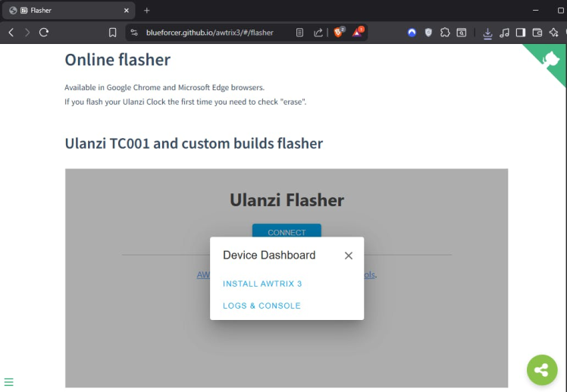Click the partially hidden link ending with ols
567x392 pixels.
pyautogui.click(x=369, y=274)
